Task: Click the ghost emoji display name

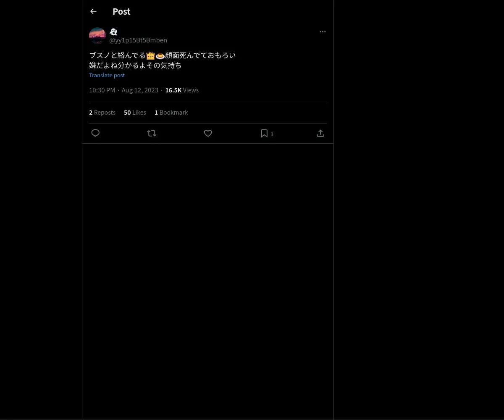Action: [113, 32]
